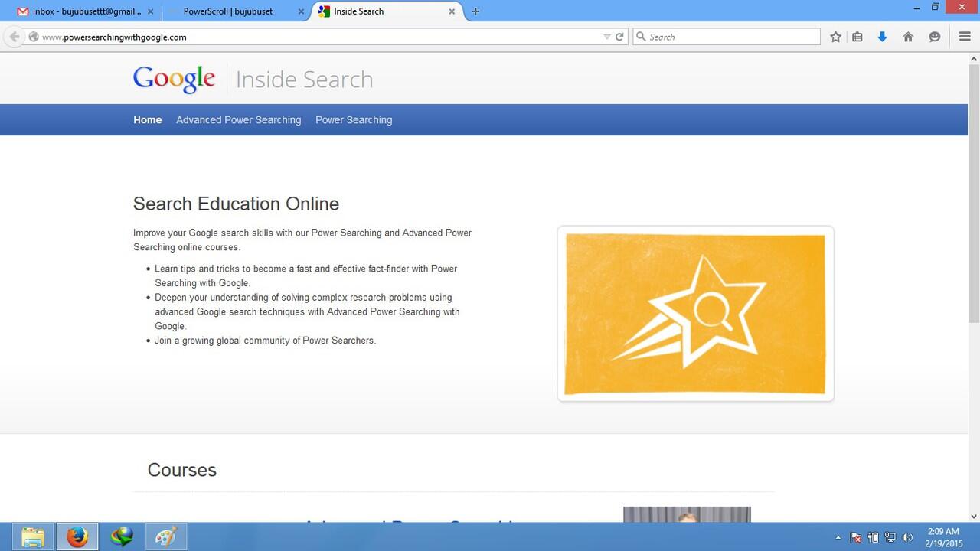Image resolution: width=980 pixels, height=551 pixels.
Task: Click the orange star search image
Action: click(x=695, y=314)
